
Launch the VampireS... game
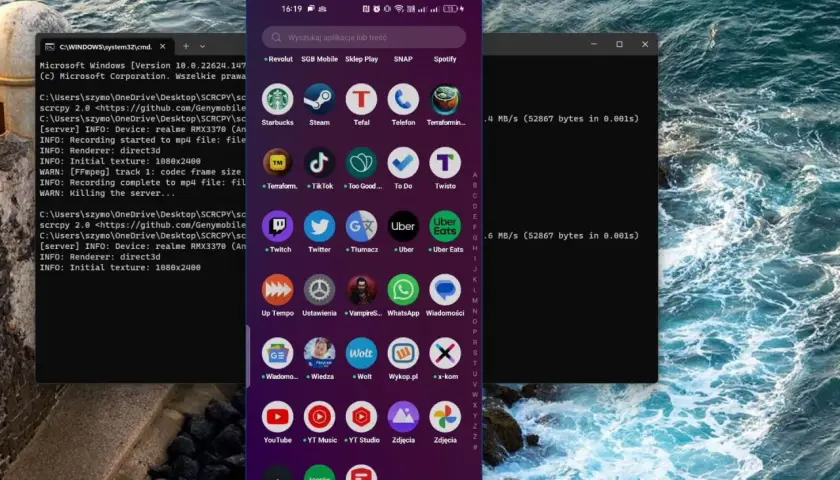click(361, 290)
